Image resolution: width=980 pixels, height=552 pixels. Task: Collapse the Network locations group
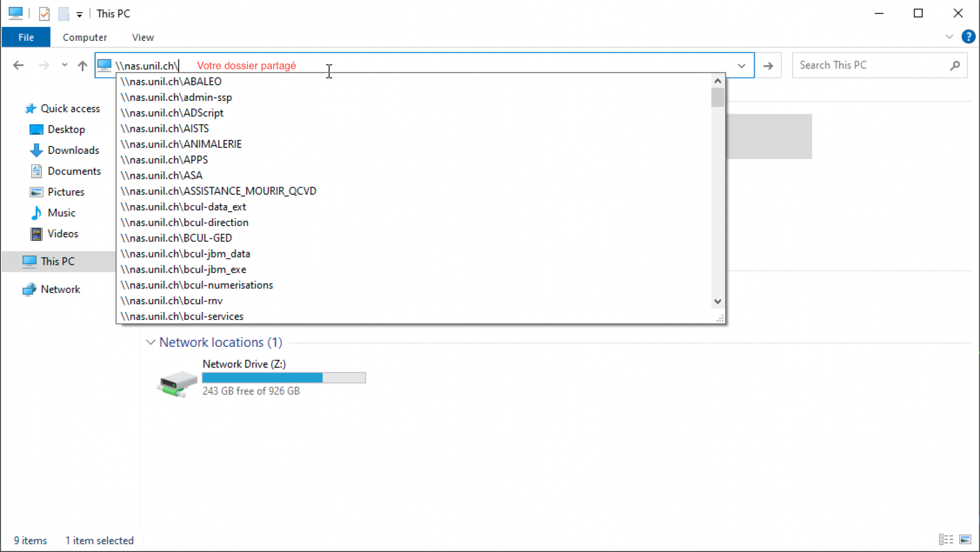150,342
